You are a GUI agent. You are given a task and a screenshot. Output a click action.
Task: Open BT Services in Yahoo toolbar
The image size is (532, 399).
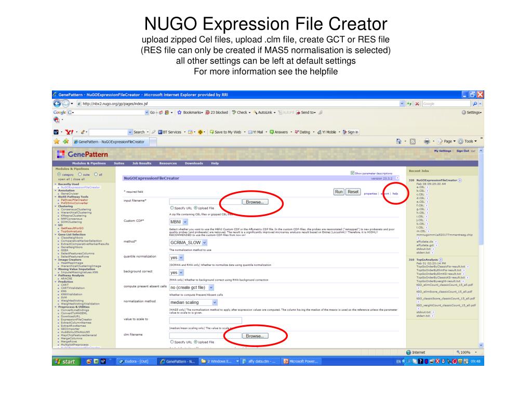[170, 132]
